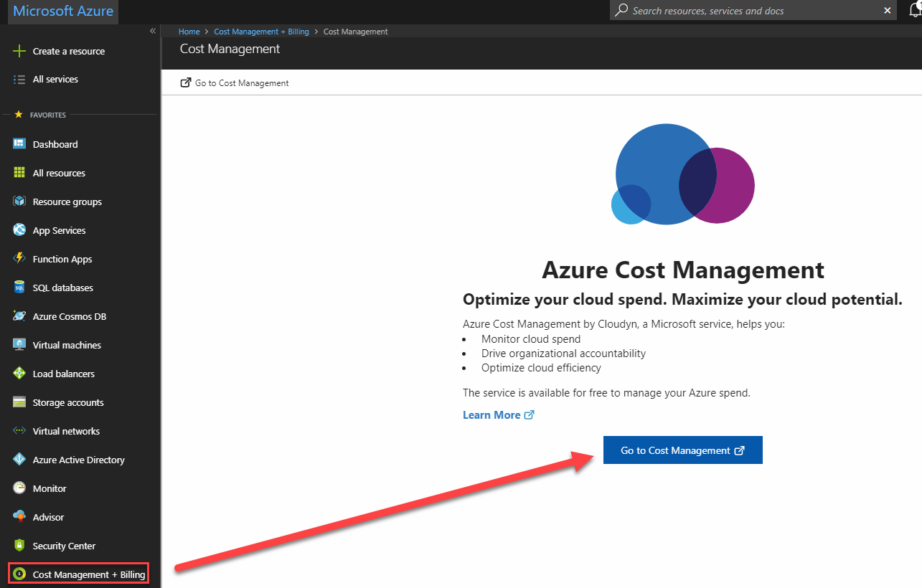922x588 pixels.
Task: Select the SQL databases icon
Action: [x=19, y=288]
